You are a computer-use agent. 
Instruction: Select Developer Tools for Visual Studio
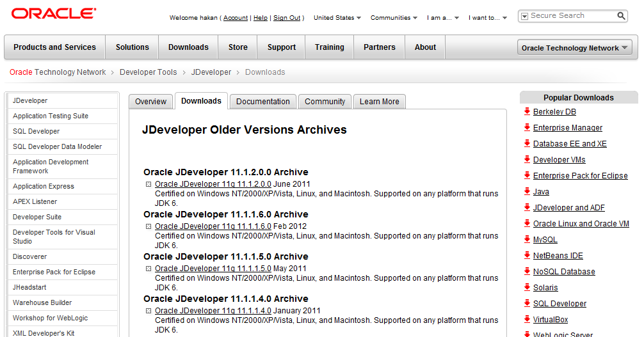pos(63,237)
